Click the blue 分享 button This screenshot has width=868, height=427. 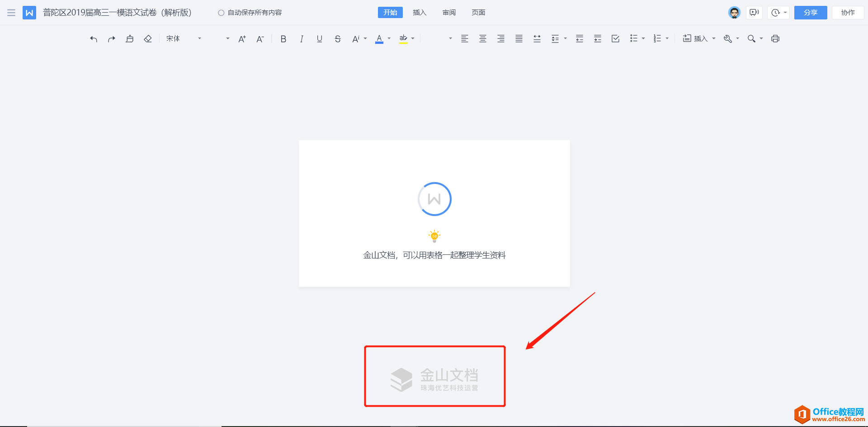point(811,13)
